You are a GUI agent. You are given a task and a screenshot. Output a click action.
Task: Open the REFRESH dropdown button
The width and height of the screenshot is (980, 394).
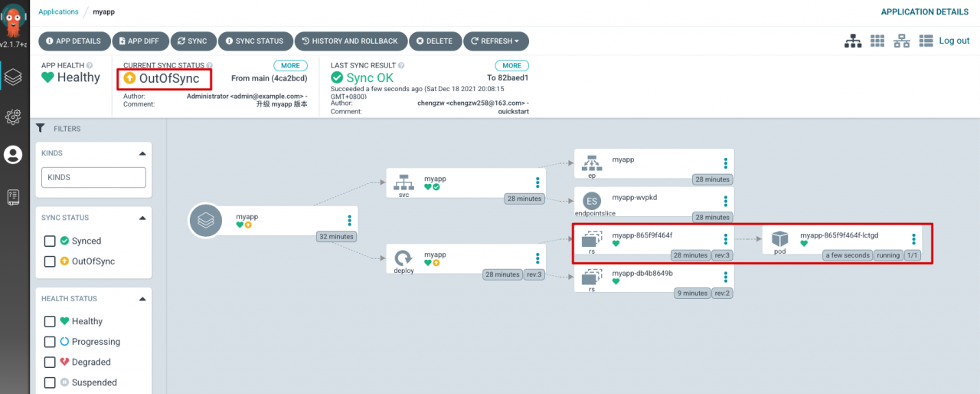496,41
